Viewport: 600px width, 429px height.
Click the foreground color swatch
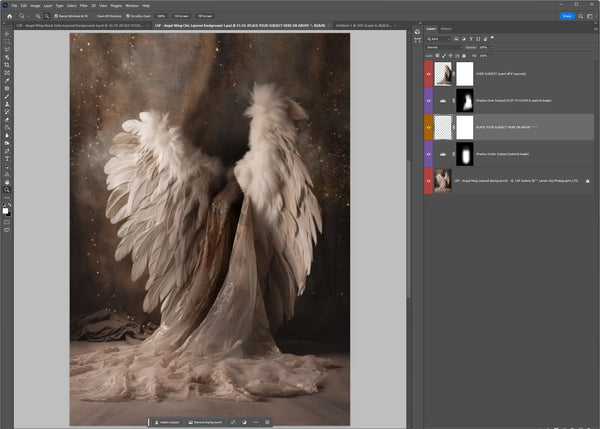point(6,209)
